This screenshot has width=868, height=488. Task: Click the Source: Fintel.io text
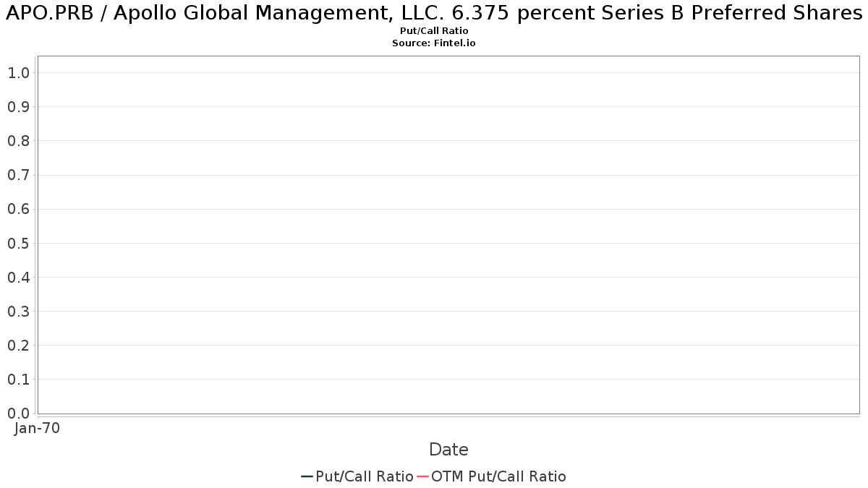click(x=434, y=43)
